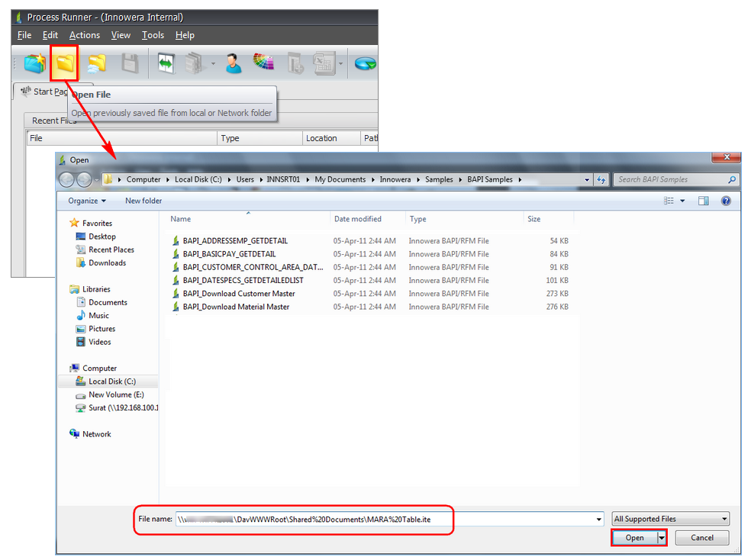Click the Date modified column header
The width and height of the screenshot is (748, 560).
point(357,219)
